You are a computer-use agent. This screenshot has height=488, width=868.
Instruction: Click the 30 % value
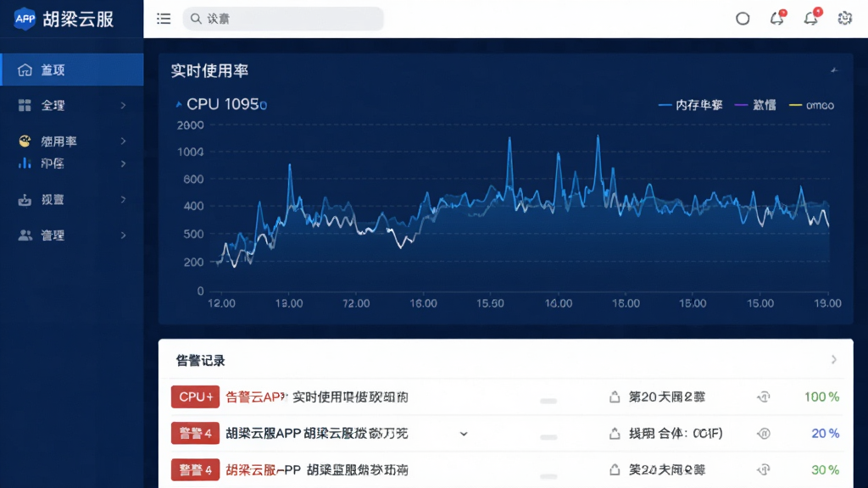826,469
